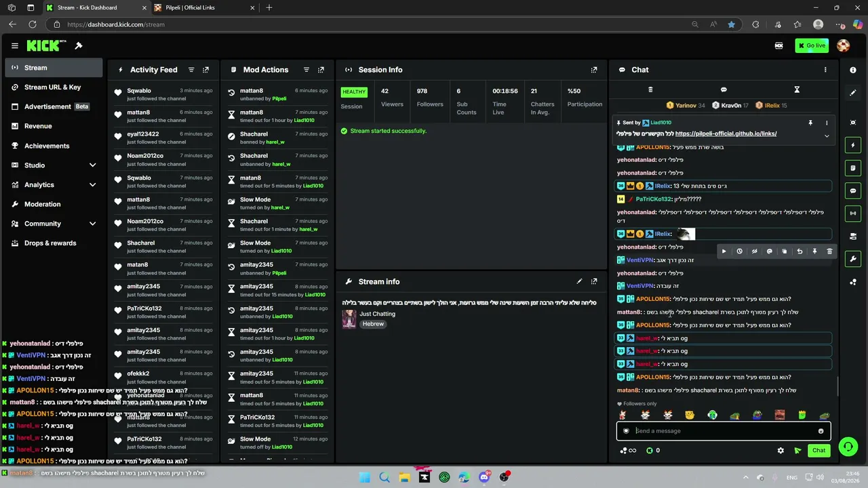Click the clock timeout icon in the message action bar
Screen dimensions: 868x488
739,251
